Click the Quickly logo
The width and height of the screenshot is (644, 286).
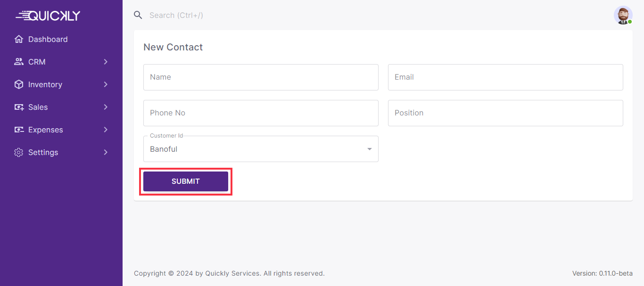point(48,16)
